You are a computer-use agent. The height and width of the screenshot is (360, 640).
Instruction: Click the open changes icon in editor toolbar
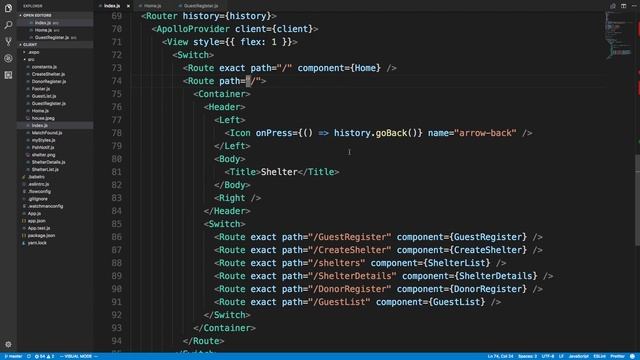[x=613, y=6]
